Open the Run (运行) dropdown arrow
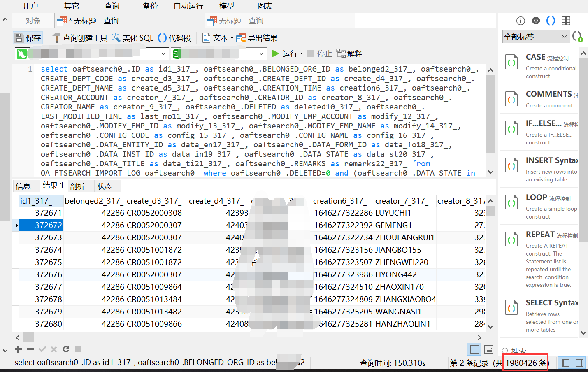The width and height of the screenshot is (588, 372). point(302,54)
